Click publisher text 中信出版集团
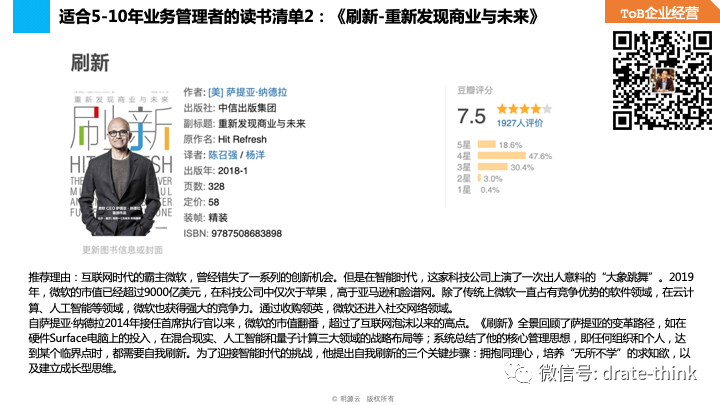Viewport: 720px width, 405px height. click(x=247, y=108)
